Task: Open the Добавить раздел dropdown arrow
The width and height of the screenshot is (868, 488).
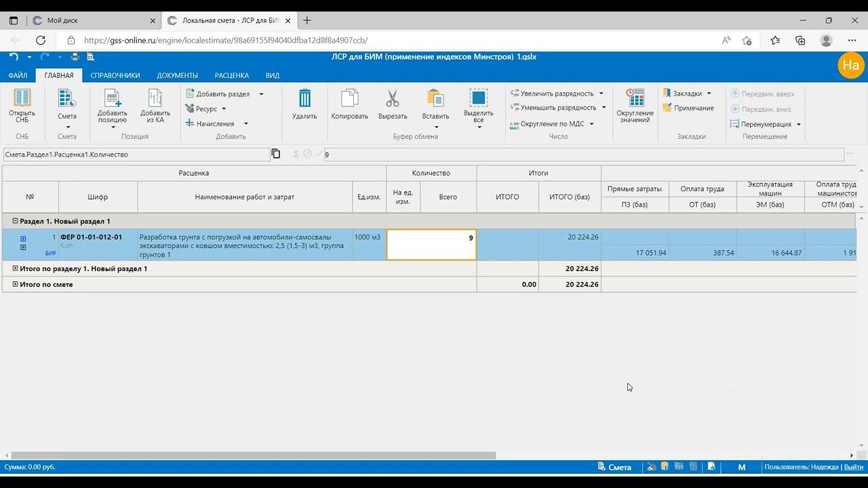Action: [x=261, y=94]
